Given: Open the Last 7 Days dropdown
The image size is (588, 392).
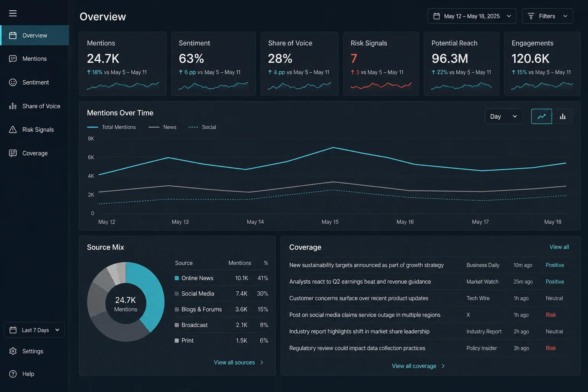Looking at the screenshot, I should point(34,330).
